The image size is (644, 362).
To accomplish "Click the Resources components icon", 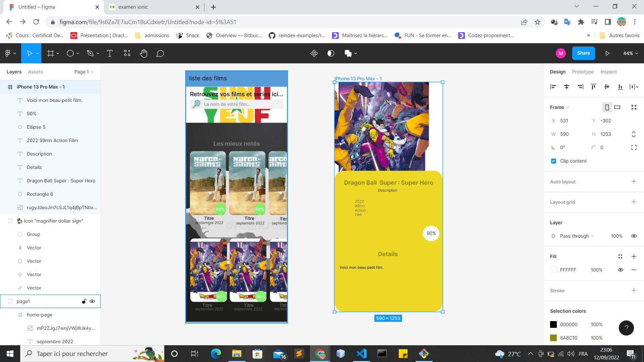I will coord(127,53).
